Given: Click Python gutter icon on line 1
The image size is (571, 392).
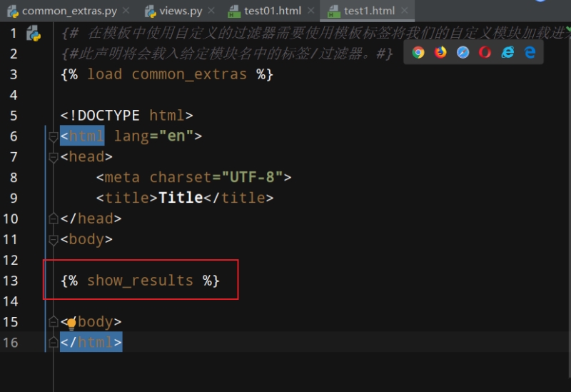Looking at the screenshot, I should (34, 33).
